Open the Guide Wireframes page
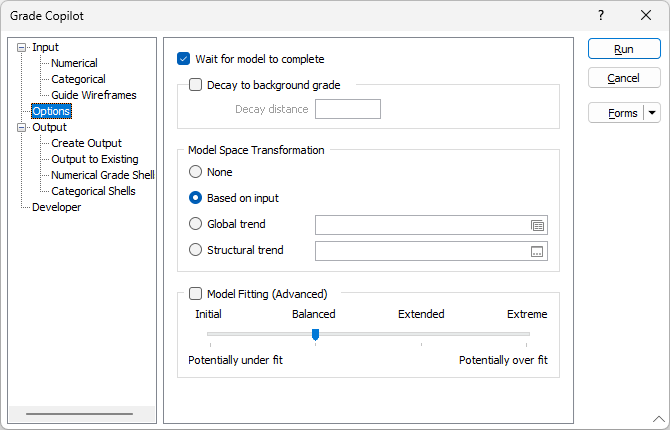Viewport: 670px width, 430px height. [x=94, y=95]
